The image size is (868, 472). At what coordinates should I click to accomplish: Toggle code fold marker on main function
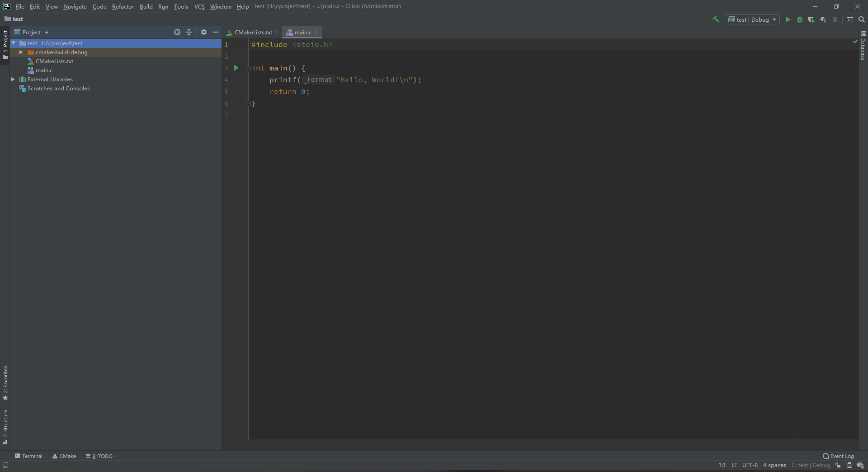pyautogui.click(x=248, y=69)
